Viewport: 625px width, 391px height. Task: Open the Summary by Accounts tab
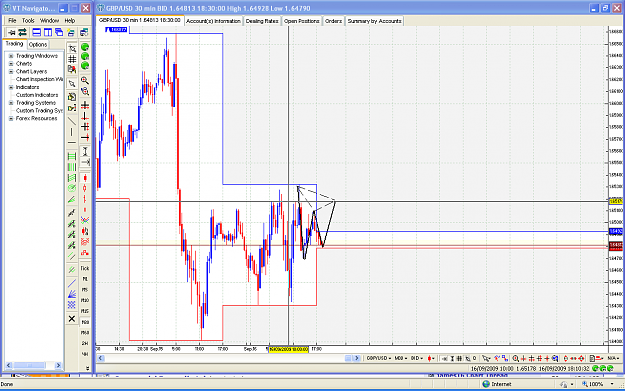coord(374,21)
